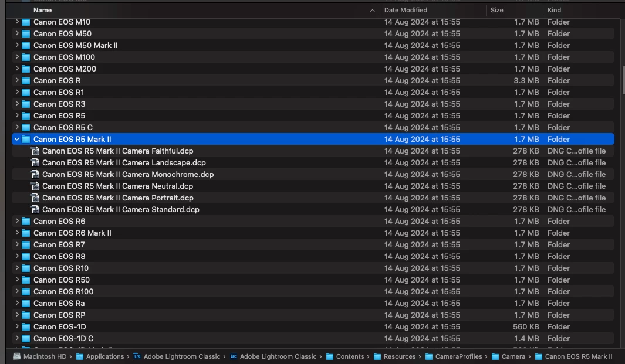Select Canon EOS R5 Mark II Camera Monochrome.dcp
The height and width of the screenshot is (364, 625).
tap(128, 175)
